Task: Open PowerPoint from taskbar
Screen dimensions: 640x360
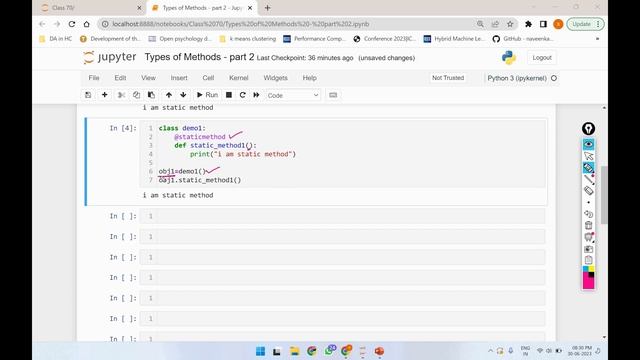Action: tap(379, 351)
